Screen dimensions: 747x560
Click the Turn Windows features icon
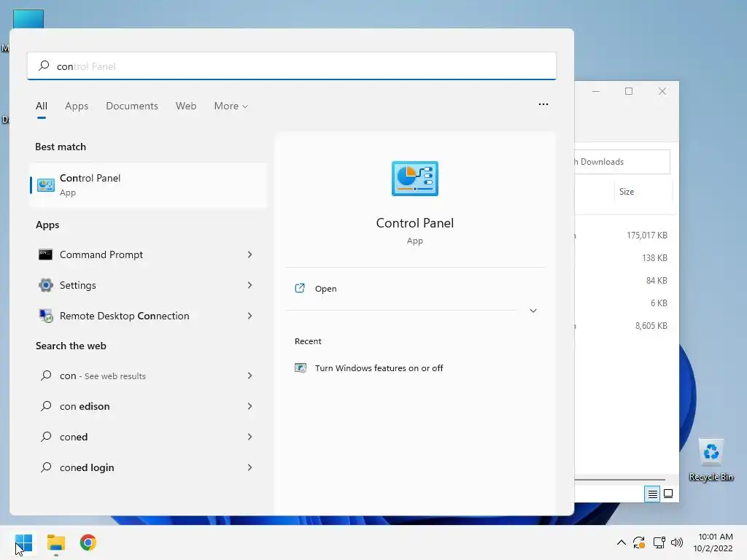tap(300, 368)
